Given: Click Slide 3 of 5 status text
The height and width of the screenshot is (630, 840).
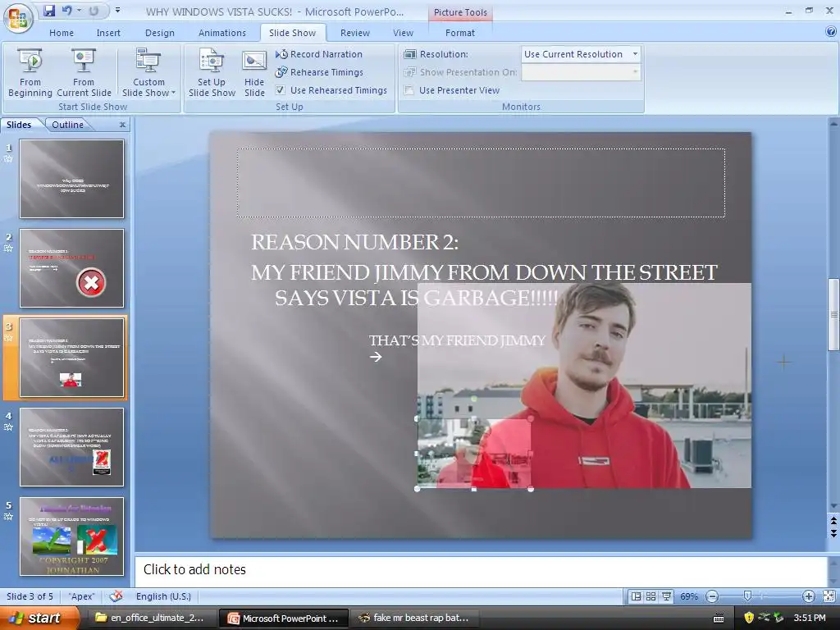Looking at the screenshot, I should pos(30,596).
